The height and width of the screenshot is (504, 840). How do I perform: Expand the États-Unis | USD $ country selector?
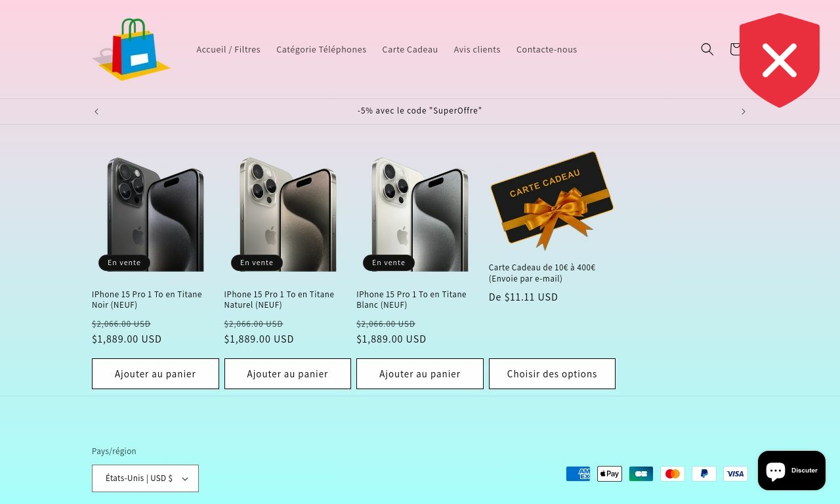[145, 478]
